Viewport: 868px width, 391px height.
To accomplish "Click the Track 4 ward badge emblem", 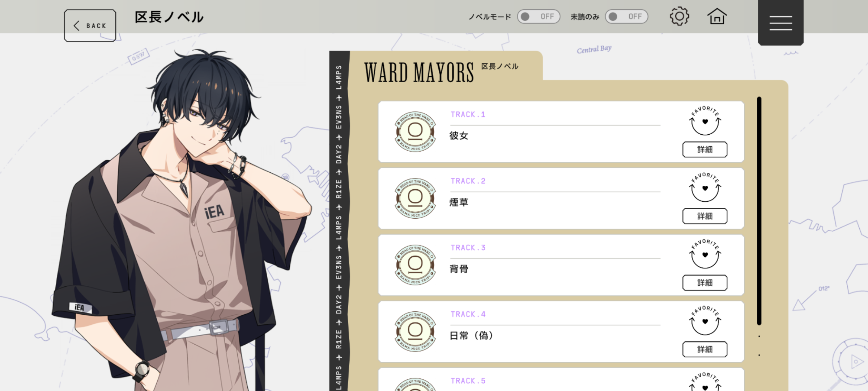I will click(415, 332).
